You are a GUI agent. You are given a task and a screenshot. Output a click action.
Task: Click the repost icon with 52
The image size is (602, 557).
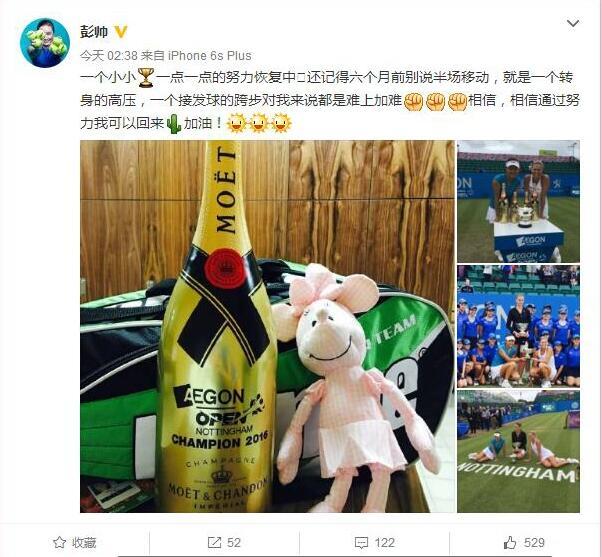[x=224, y=542]
